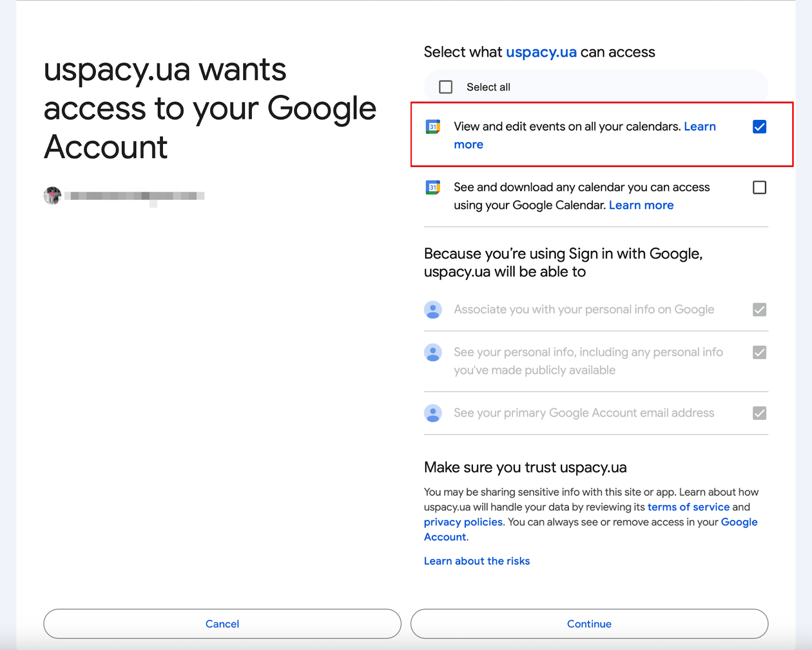Open Learn about the risks link
The image size is (812, 650).
(477, 561)
